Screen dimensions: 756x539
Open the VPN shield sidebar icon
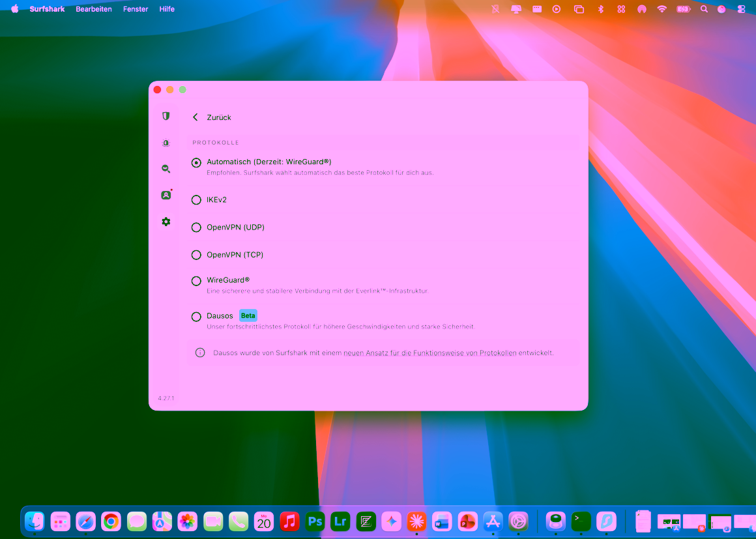pyautogui.click(x=166, y=116)
